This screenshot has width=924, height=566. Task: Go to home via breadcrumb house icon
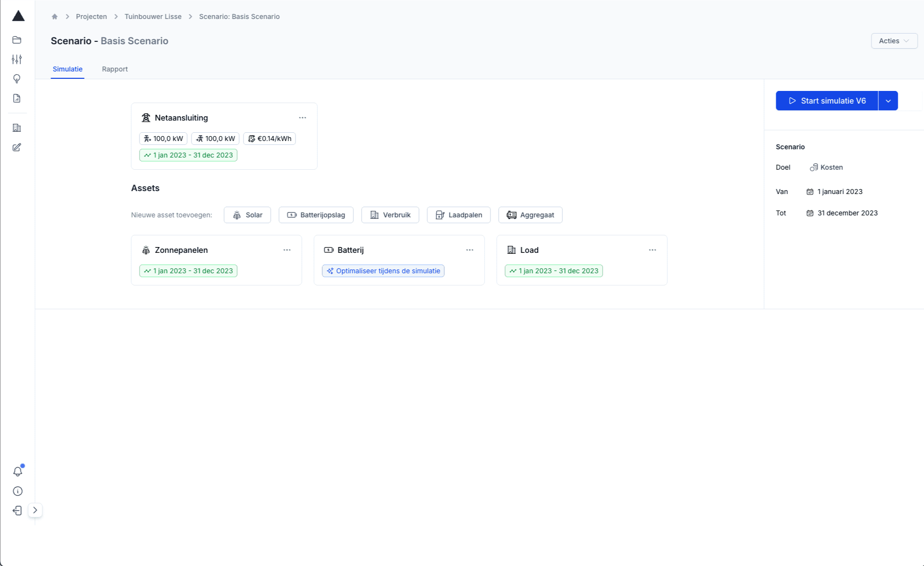[54, 17]
